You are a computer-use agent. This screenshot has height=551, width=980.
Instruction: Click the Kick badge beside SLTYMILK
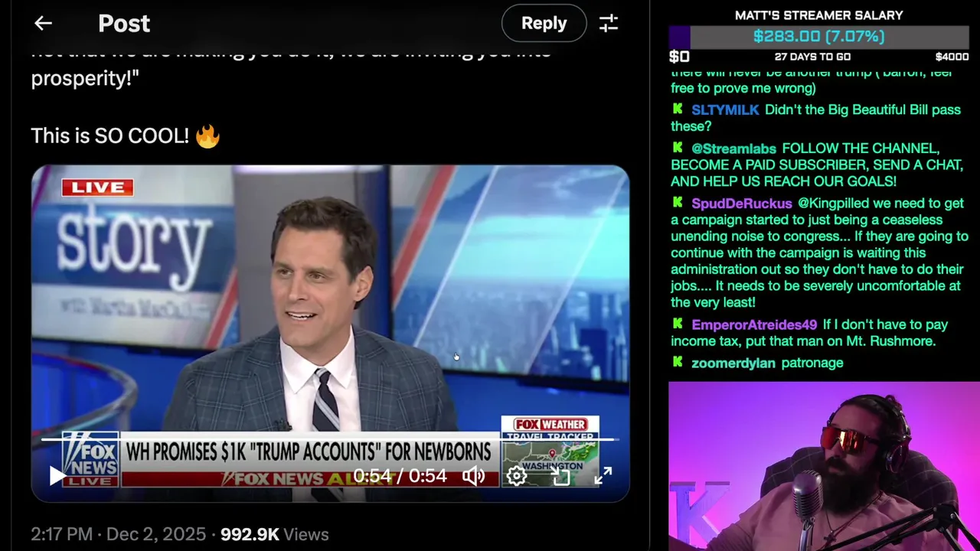point(678,109)
